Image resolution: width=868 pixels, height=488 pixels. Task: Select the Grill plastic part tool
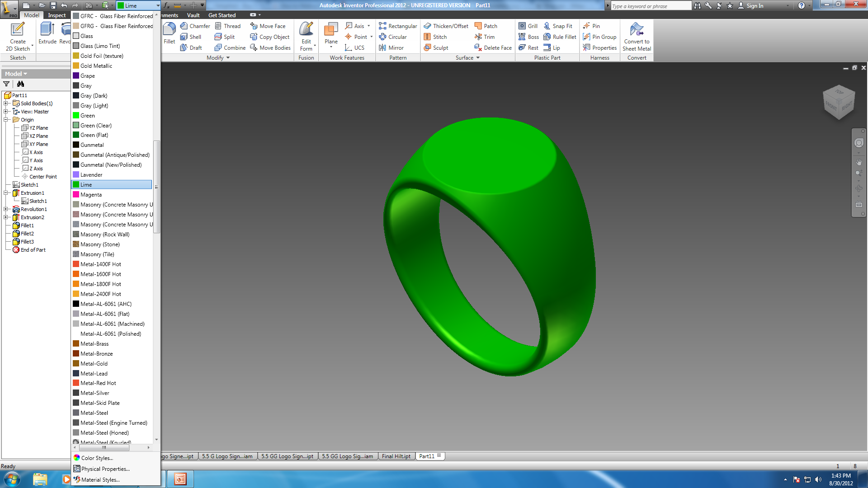[x=528, y=26]
